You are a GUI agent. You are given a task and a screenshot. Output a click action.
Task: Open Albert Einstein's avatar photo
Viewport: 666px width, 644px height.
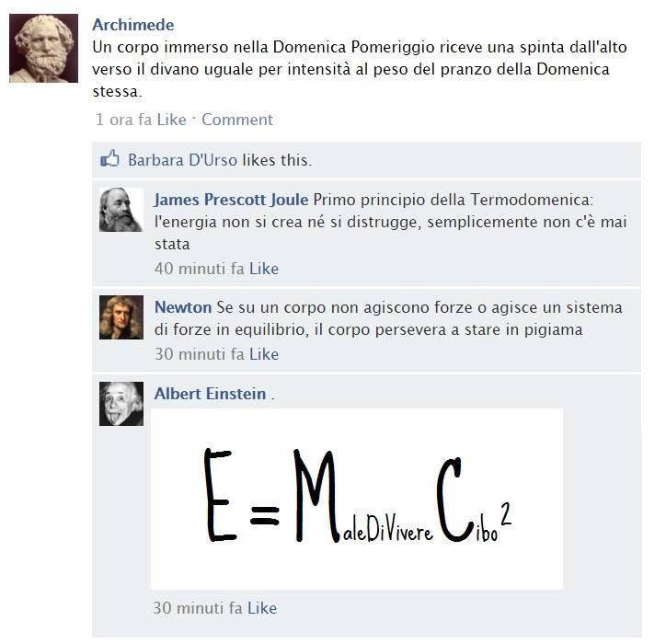121,404
